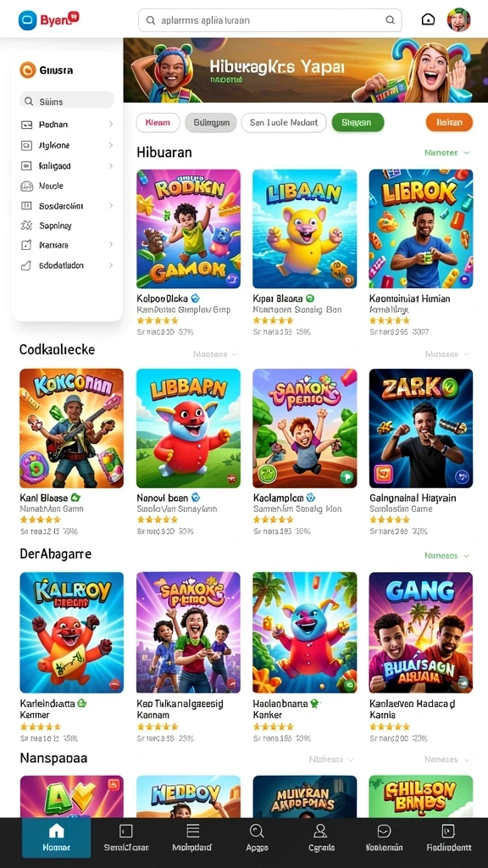Screen dimensions: 488x868
Task: Expand the Padnan sidebar item chevron
Action: (111, 125)
